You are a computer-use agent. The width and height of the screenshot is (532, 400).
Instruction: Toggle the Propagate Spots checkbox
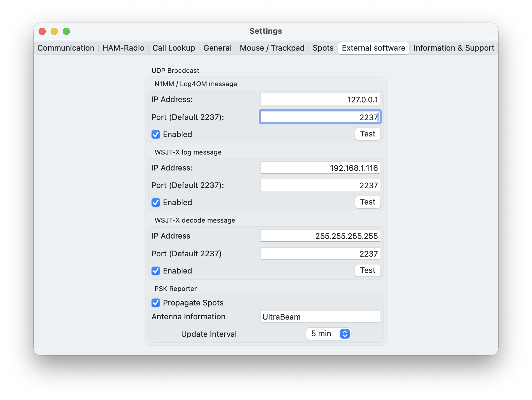pyautogui.click(x=156, y=303)
